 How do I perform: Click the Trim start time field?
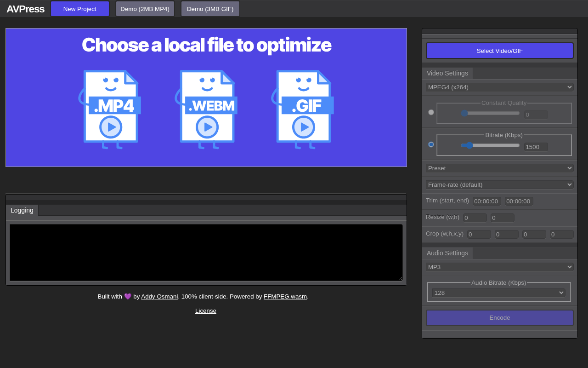click(486, 201)
